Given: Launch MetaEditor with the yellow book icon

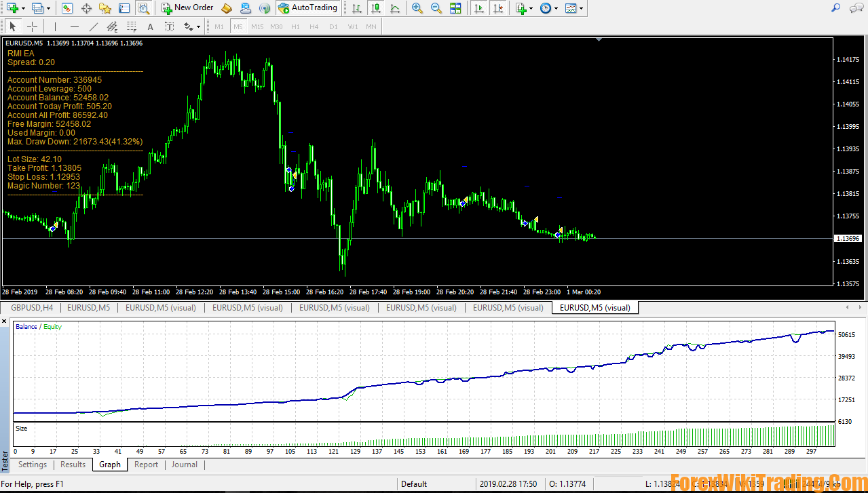Looking at the screenshot, I should coord(227,8).
